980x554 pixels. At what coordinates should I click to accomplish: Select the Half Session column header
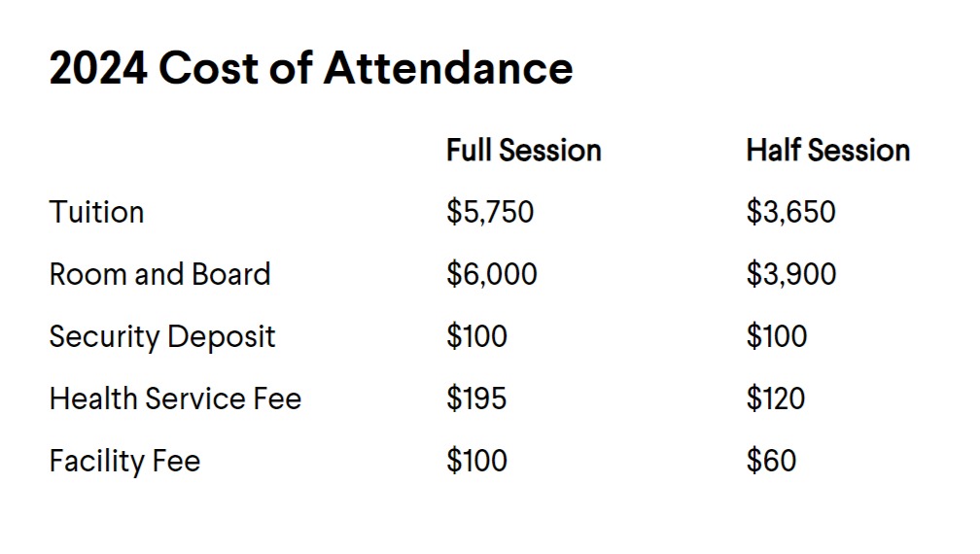(828, 151)
